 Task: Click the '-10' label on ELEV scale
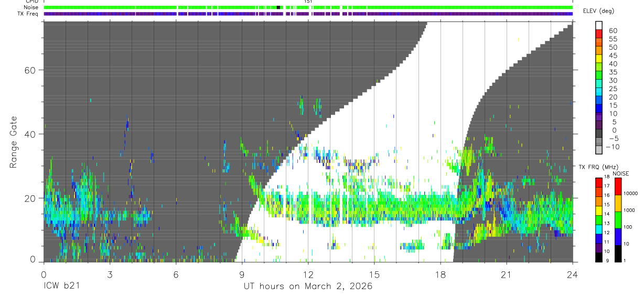click(x=611, y=147)
